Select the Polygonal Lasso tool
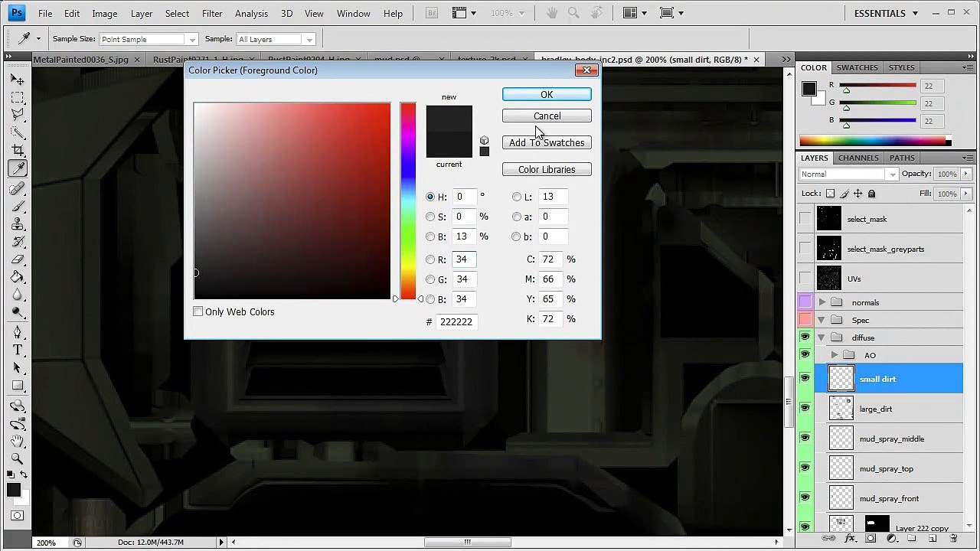980x551 pixels. [18, 115]
